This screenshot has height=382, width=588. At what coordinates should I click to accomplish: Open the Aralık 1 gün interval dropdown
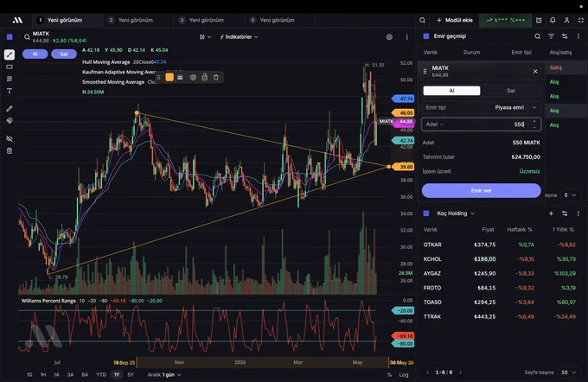(164, 374)
